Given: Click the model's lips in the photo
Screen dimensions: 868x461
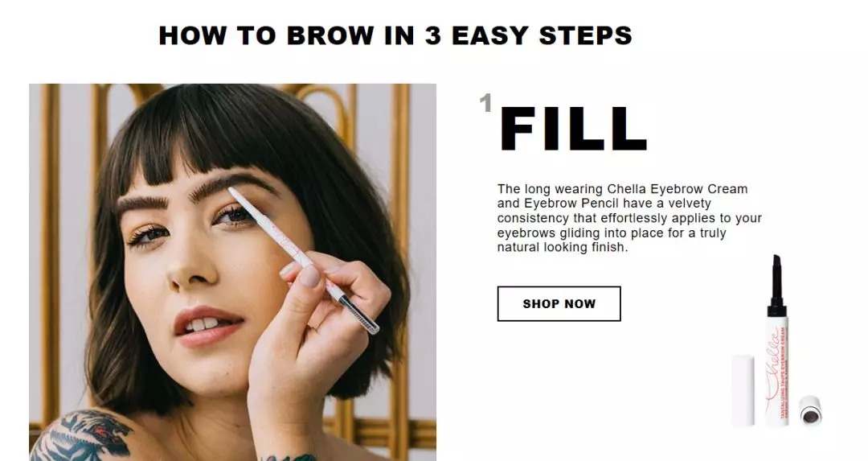Looking at the screenshot, I should click(207, 327).
